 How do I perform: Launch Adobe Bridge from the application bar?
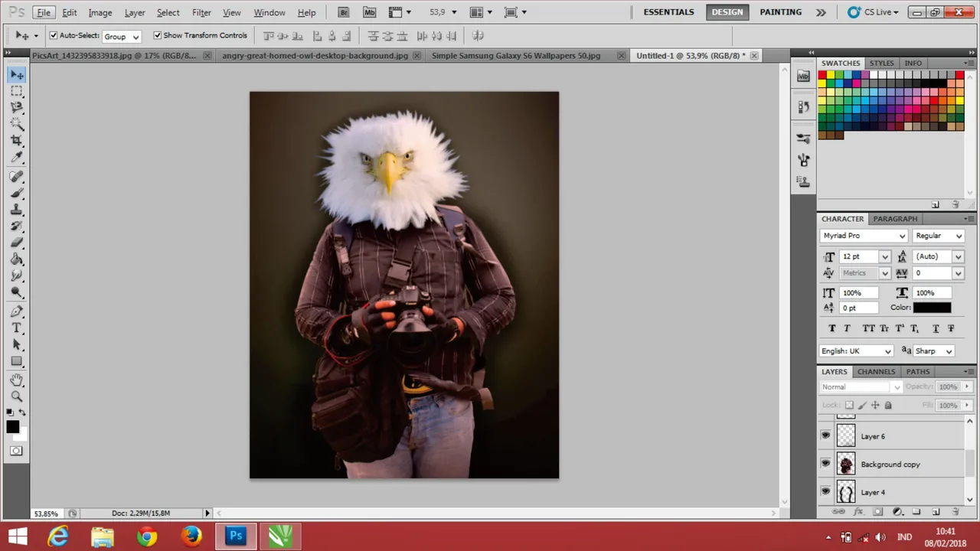(344, 12)
